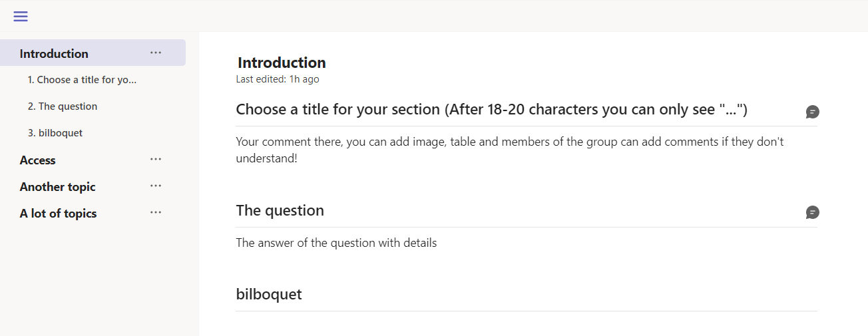Jump to section 3. bilboquet
This screenshot has height=336, width=868.
pos(55,133)
